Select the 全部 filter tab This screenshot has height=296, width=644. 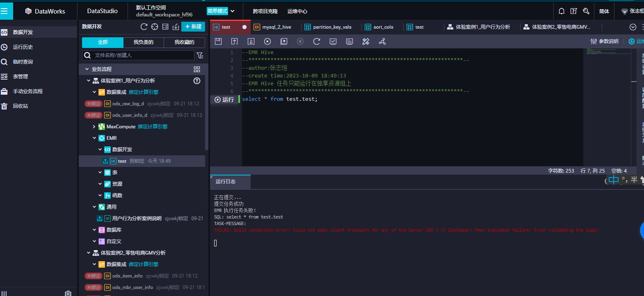(103, 42)
